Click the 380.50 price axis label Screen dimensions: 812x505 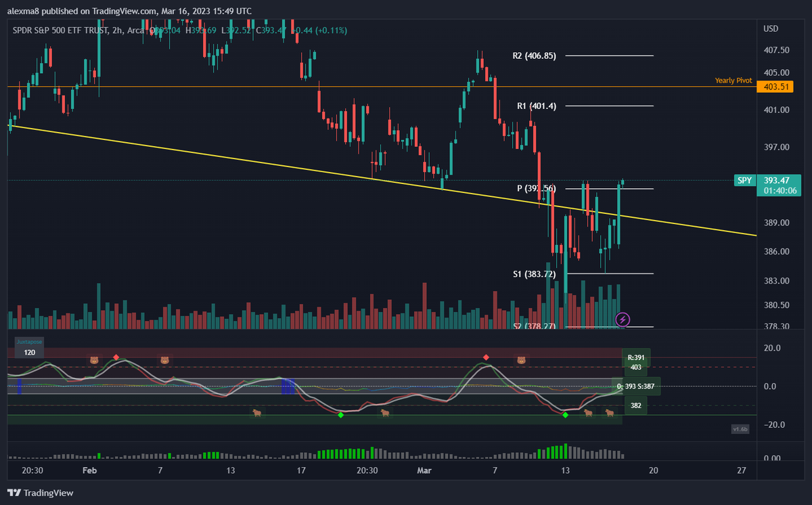pyautogui.click(x=776, y=305)
